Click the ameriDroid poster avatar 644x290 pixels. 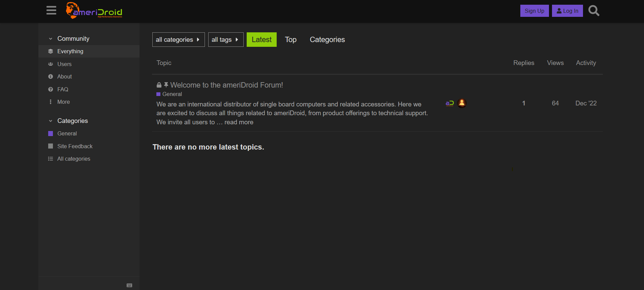point(450,103)
